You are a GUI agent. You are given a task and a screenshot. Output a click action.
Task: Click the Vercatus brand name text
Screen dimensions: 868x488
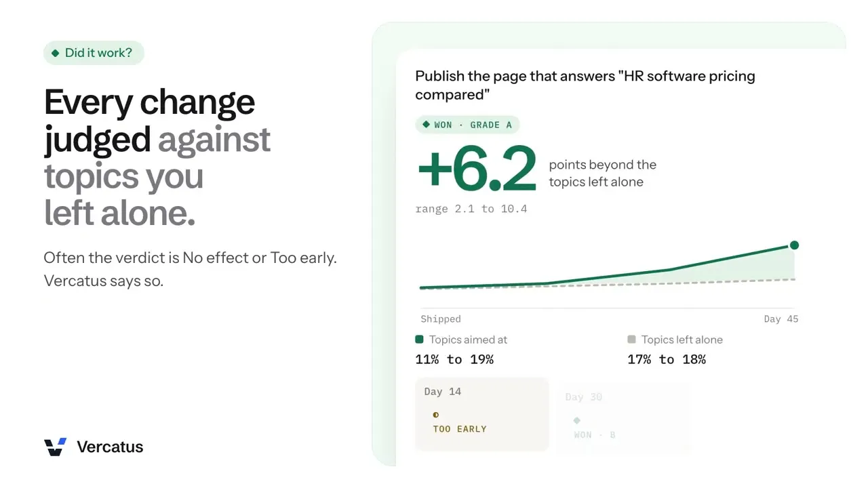[110, 447]
